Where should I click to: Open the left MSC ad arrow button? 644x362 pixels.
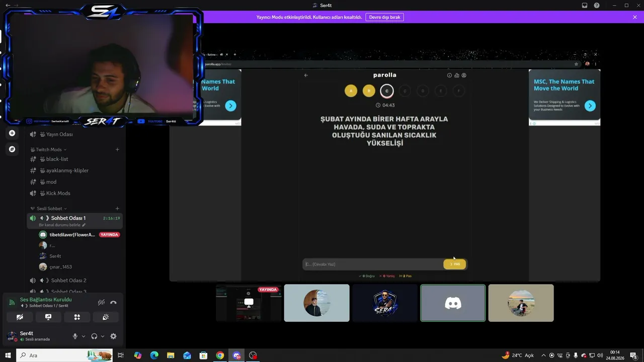pyautogui.click(x=230, y=106)
